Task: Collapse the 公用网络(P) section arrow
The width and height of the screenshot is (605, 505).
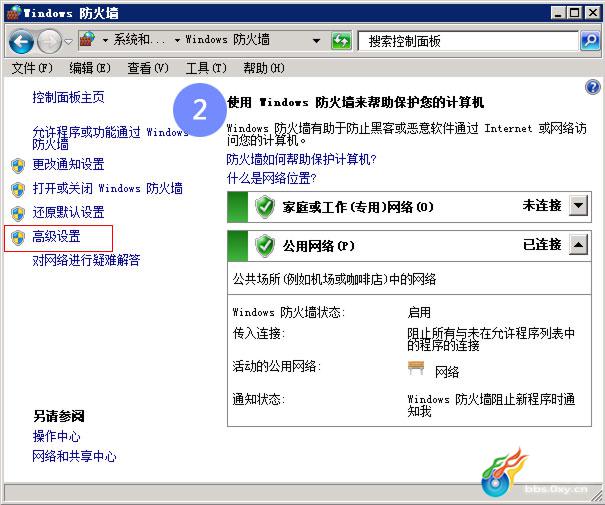Action: [x=578, y=244]
